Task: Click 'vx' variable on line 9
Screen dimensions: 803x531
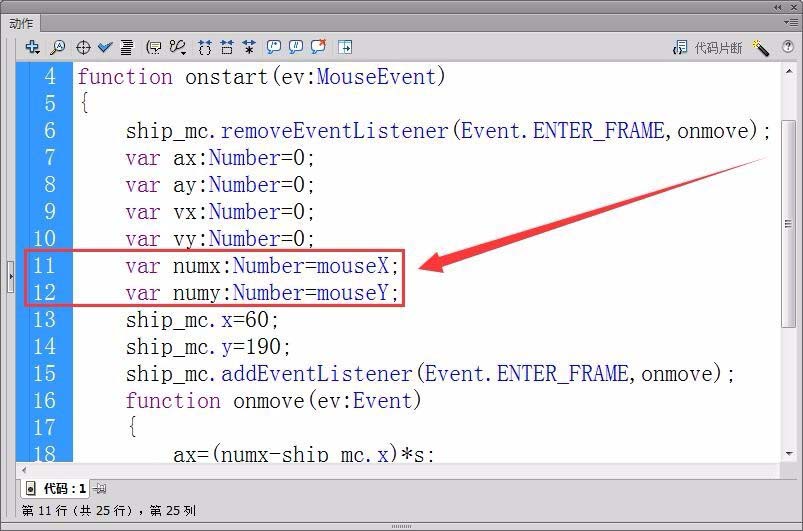Action: [x=185, y=213]
